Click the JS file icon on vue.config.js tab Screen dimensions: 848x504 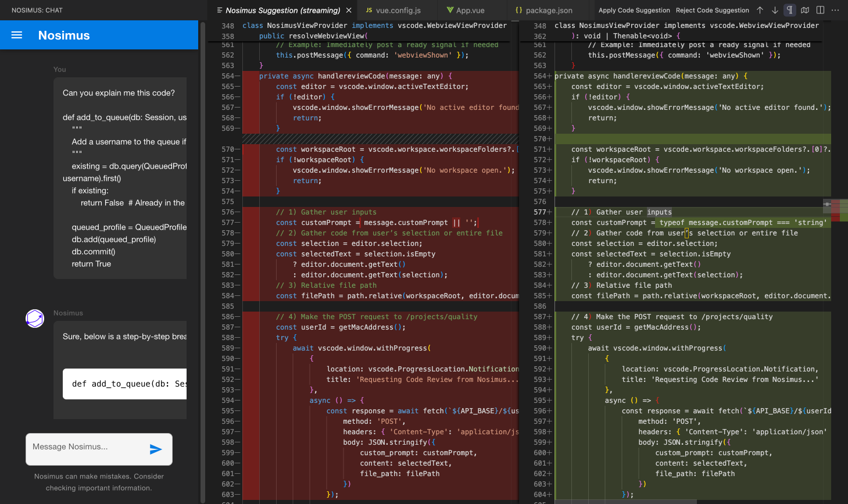[369, 10]
